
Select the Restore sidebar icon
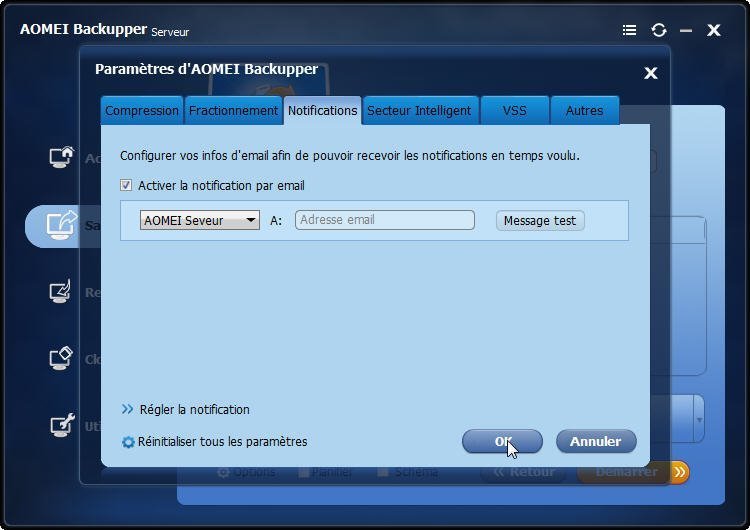pos(61,291)
